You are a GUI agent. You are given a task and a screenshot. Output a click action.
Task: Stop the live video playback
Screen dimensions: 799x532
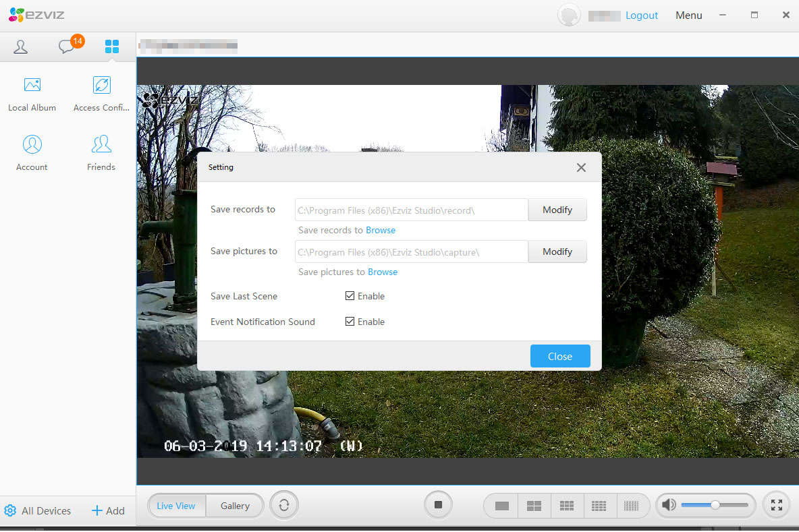(x=438, y=505)
